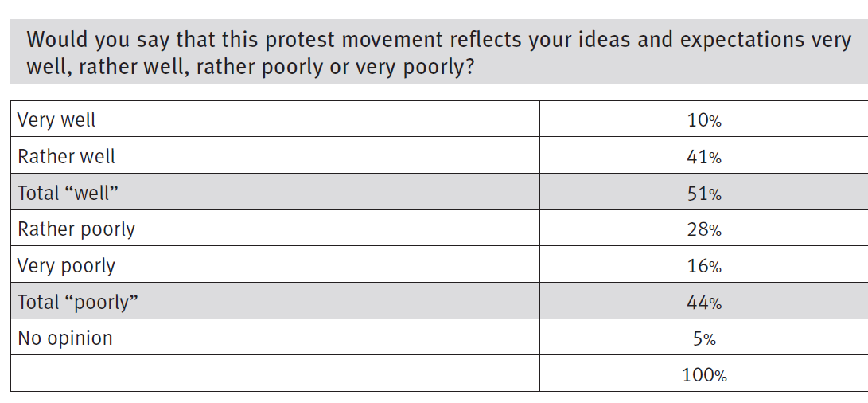Click the 100% grand total value
Image resolution: width=868 pixels, height=403 pixels.
point(704,375)
